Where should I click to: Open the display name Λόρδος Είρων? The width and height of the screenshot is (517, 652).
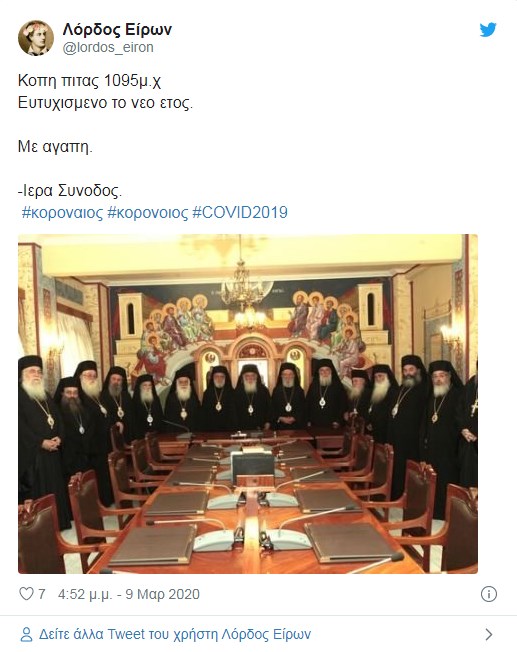(117, 30)
